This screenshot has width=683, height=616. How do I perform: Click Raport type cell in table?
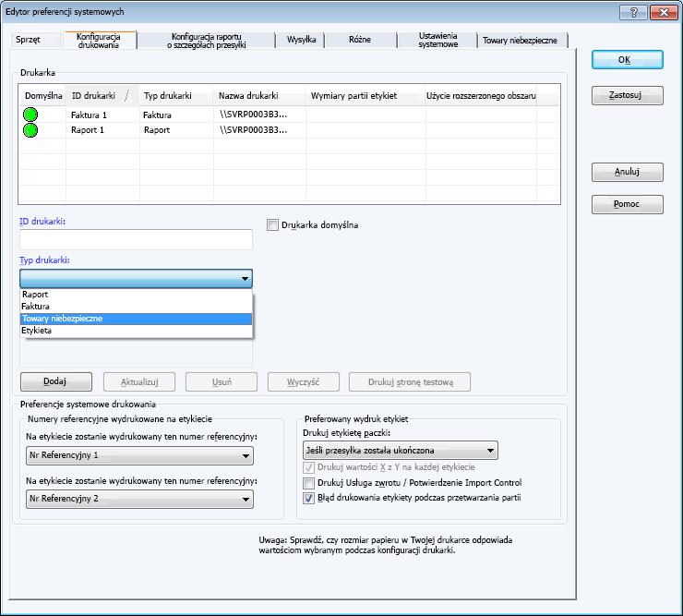click(x=176, y=130)
